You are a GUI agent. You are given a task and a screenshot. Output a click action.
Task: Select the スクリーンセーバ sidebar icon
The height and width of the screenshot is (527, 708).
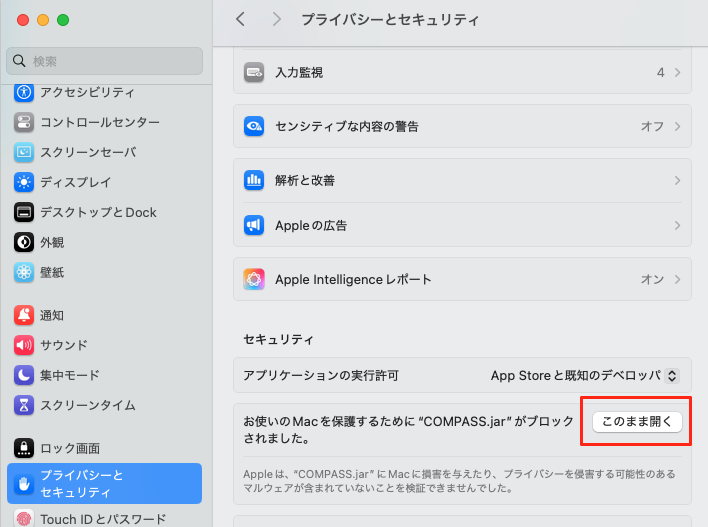click(24, 152)
